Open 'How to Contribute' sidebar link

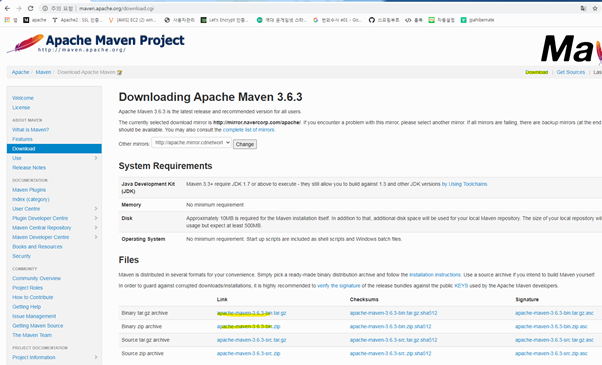coord(33,297)
